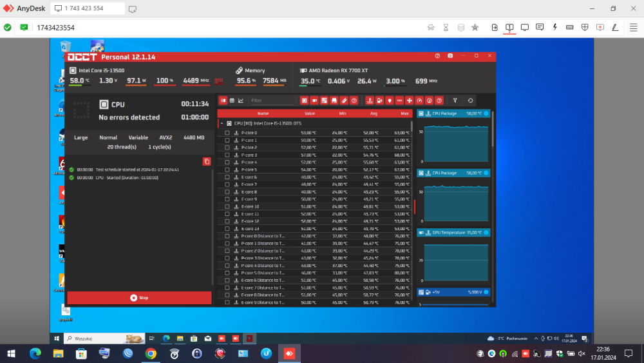
Task: Open the AnyDesk lightning actions icon
Action: tap(554, 27)
